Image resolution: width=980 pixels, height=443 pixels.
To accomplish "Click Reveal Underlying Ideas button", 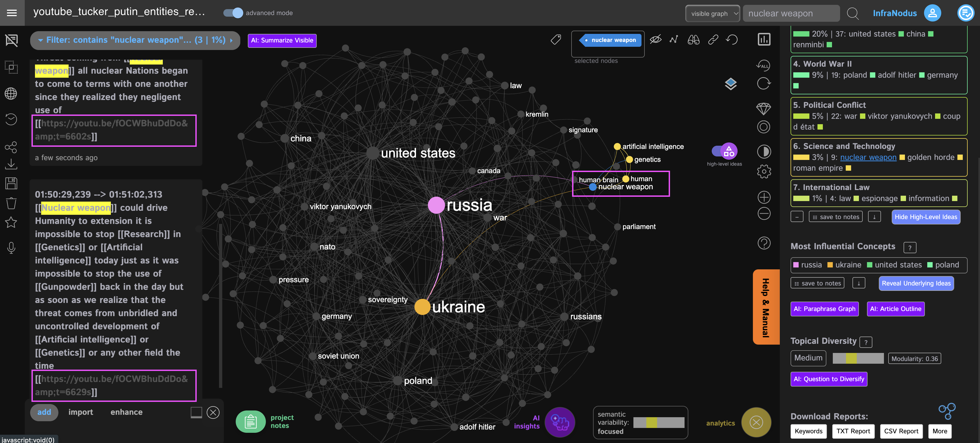I will click(x=916, y=283).
